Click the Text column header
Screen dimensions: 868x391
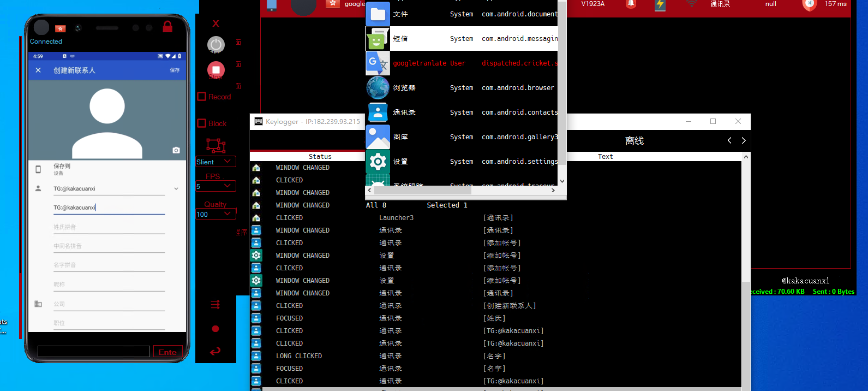tap(605, 156)
